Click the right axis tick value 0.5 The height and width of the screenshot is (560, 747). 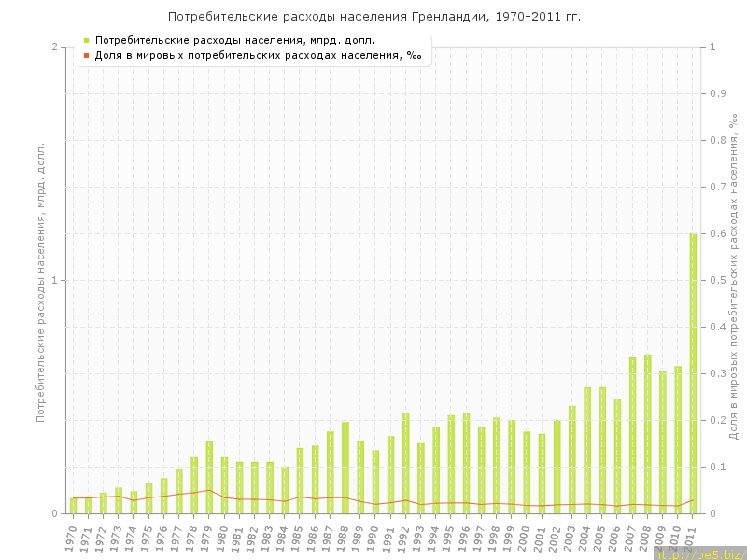pos(718,280)
